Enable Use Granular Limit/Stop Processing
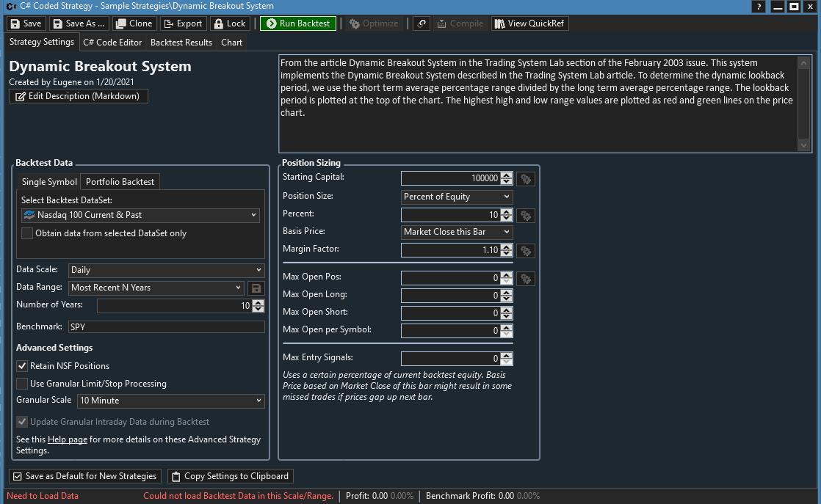The width and height of the screenshot is (821, 504). coord(22,384)
